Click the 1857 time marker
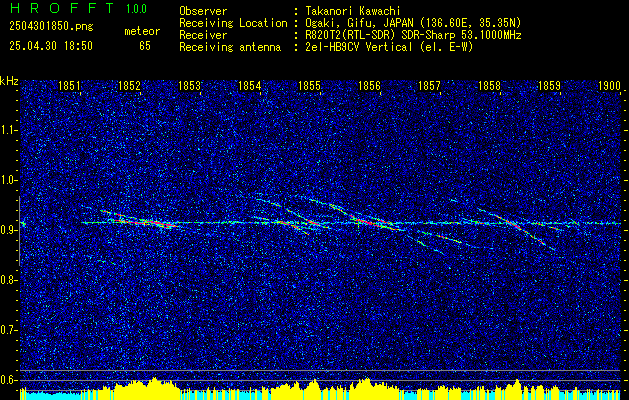Viewport: 629px width, 400px height. [x=429, y=85]
